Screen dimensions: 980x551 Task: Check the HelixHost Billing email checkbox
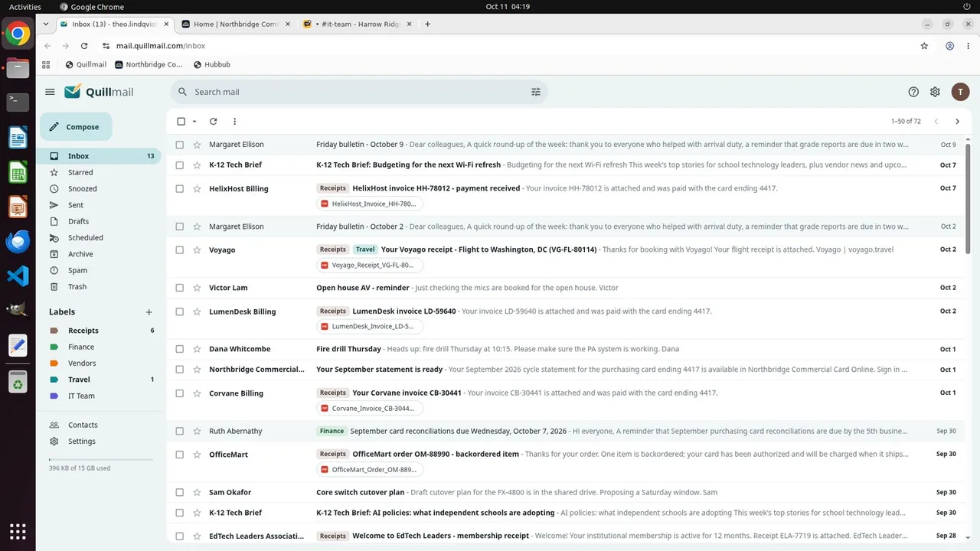coord(180,189)
